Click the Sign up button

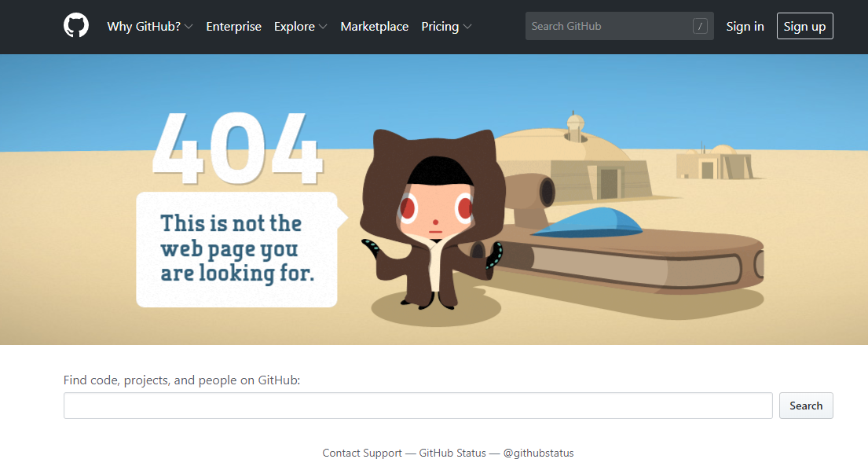tap(804, 26)
